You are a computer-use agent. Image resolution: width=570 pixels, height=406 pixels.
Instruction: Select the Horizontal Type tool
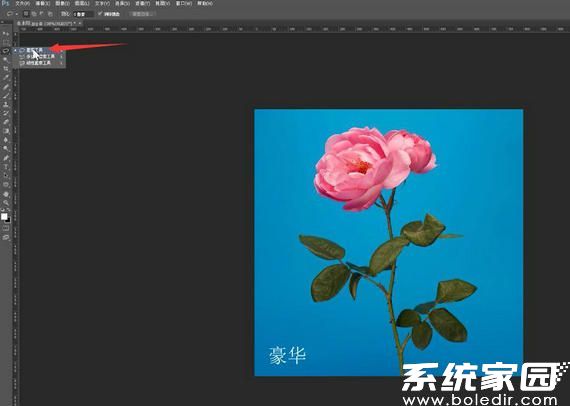[5, 167]
